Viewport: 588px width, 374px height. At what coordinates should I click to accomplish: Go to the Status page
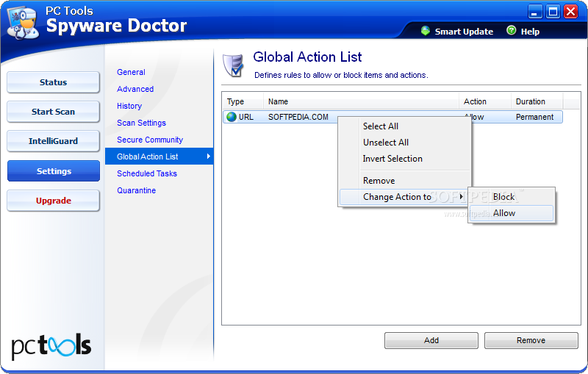(x=53, y=82)
